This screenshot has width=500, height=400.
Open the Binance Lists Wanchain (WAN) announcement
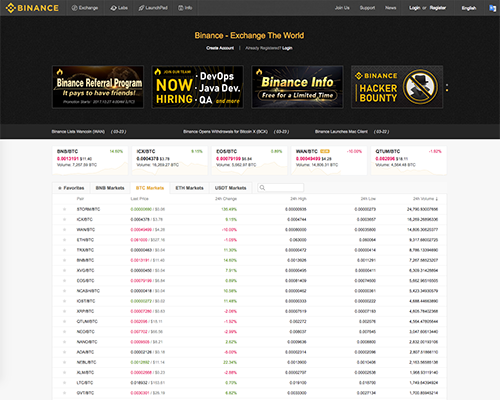coord(89,132)
